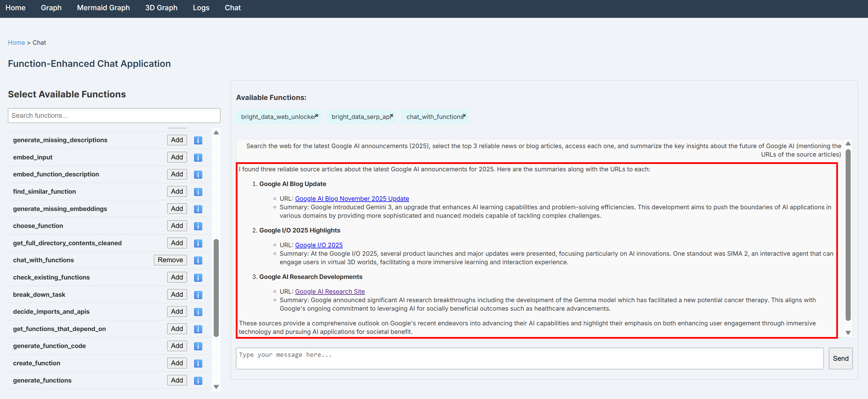
Task: Focus the chat message text box
Action: coord(529,358)
